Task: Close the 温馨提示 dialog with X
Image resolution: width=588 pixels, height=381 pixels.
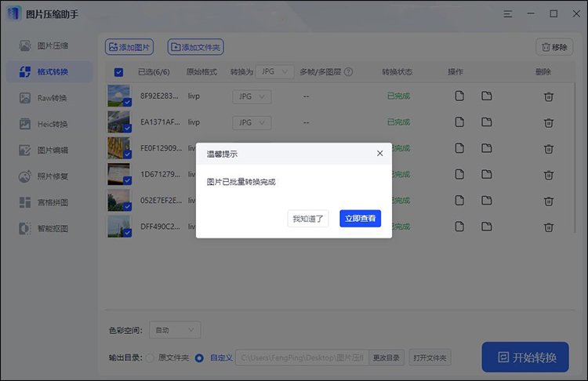Action: 379,154
